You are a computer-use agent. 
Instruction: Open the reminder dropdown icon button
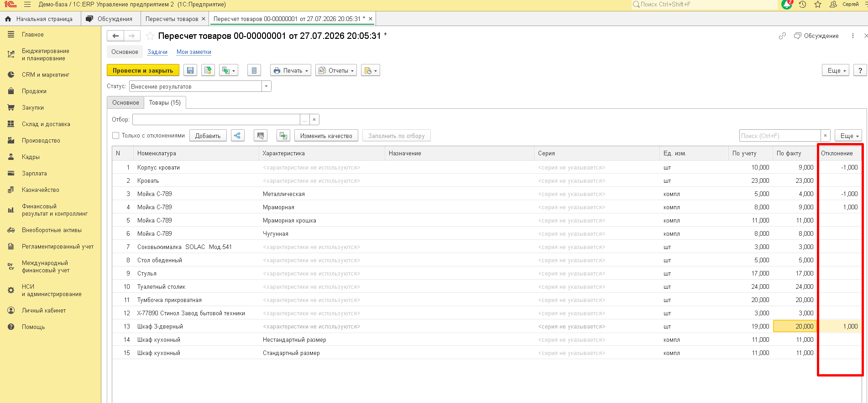click(x=371, y=70)
